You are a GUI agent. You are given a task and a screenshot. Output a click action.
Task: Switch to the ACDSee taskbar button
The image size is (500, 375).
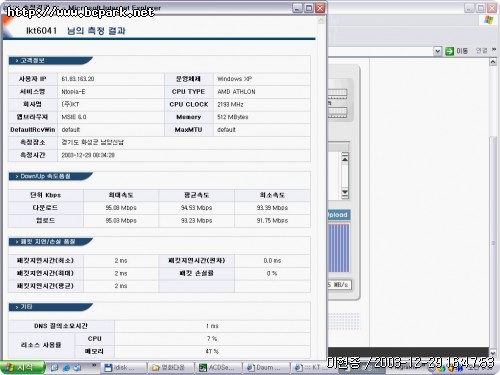219,368
